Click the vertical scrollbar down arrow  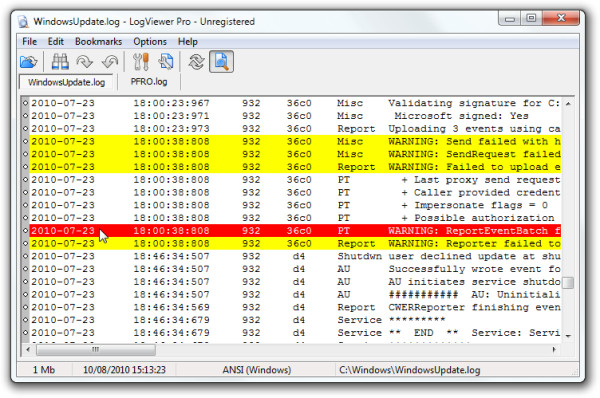(x=568, y=336)
